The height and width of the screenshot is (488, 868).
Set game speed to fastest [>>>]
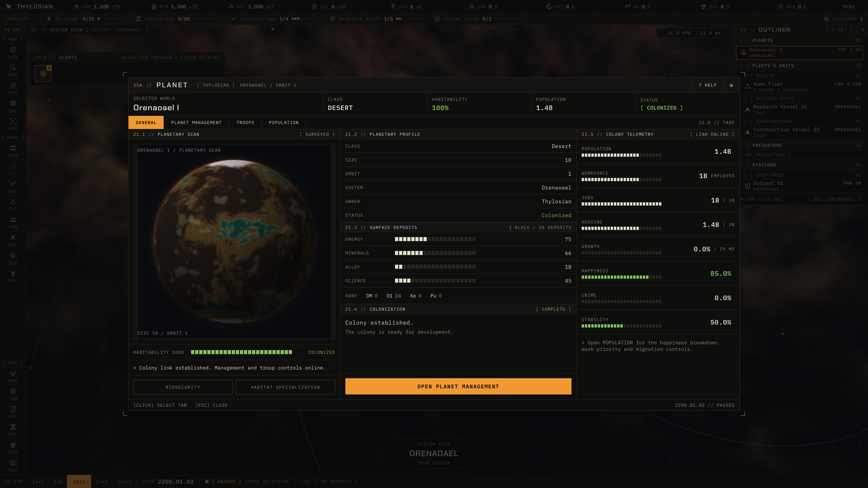coord(125,482)
